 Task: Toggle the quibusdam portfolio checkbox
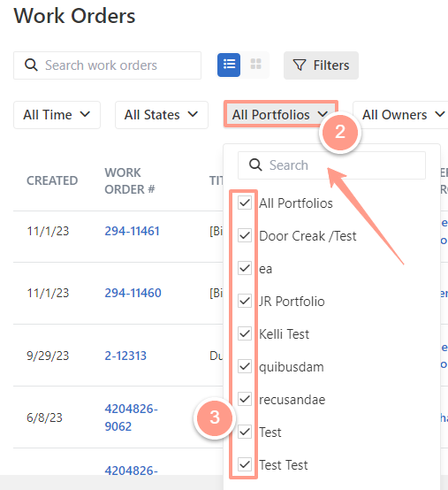[x=245, y=366]
